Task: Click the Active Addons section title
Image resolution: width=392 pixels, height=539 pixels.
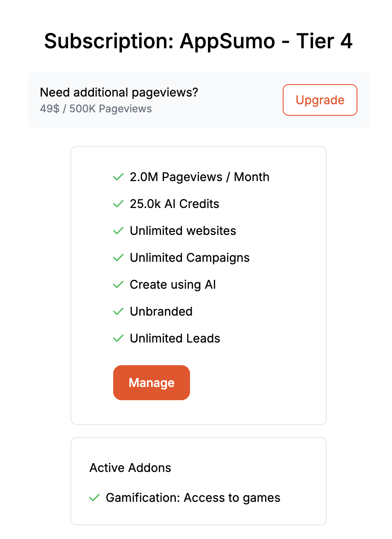Action: click(x=130, y=468)
